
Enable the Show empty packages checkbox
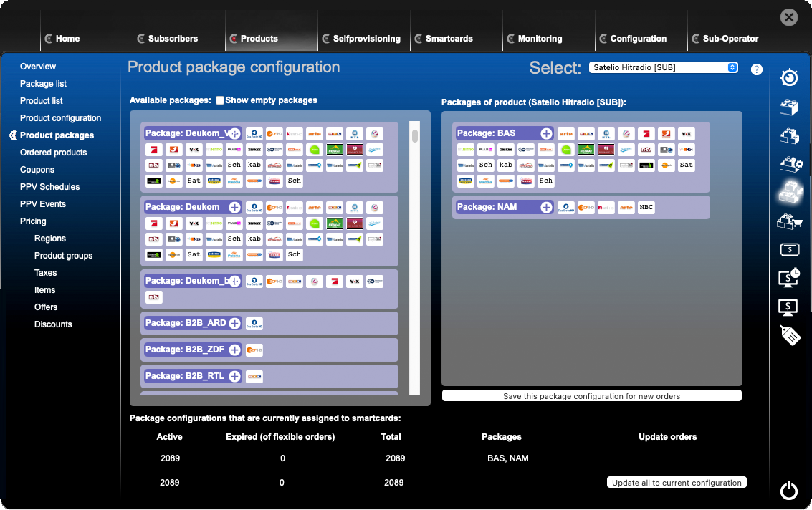pyautogui.click(x=220, y=100)
